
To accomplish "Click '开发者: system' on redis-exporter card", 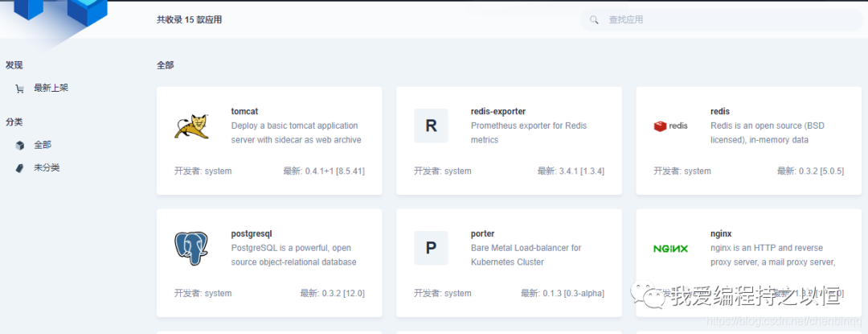I will pos(443,171).
